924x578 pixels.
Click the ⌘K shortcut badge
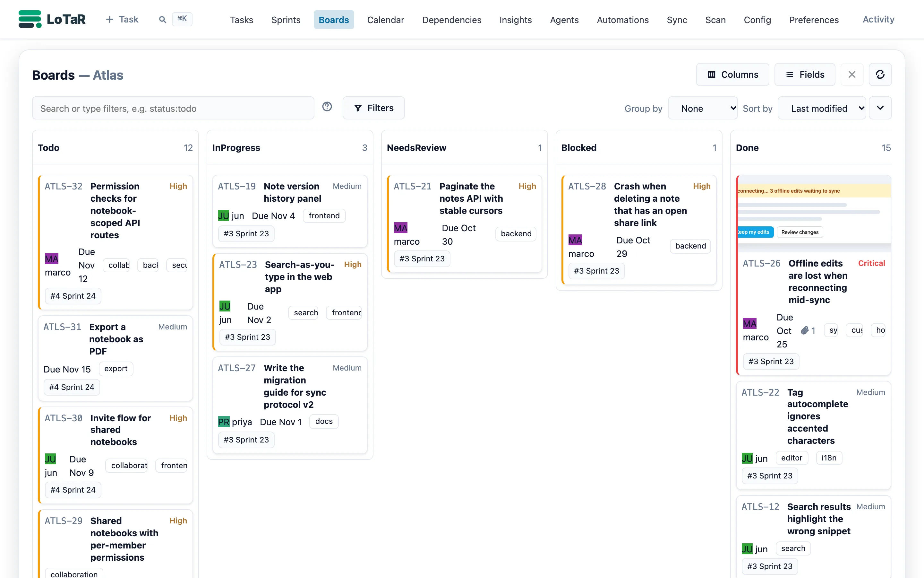[x=182, y=19]
